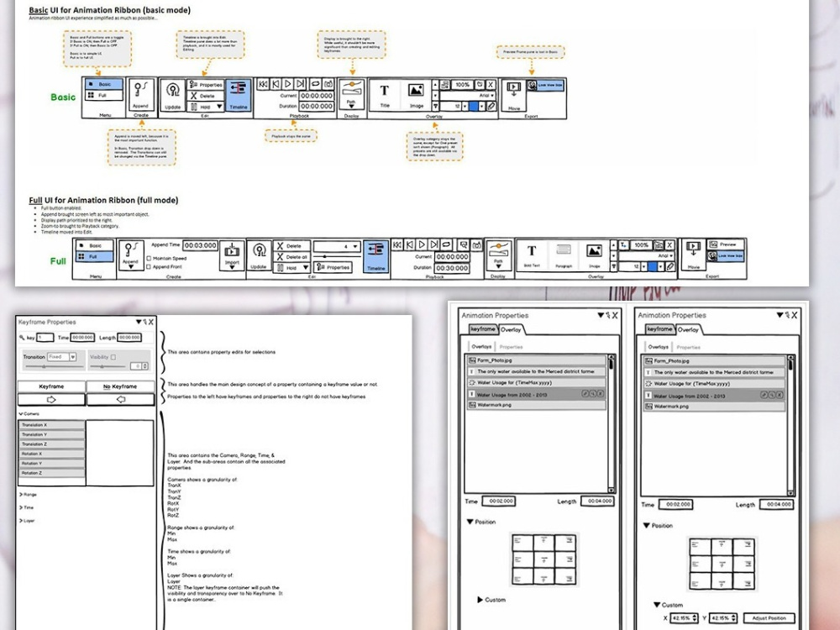The width and height of the screenshot is (840, 630).
Task: Switch to Overlay tab in left Animation Properties
Action: pyautogui.click(x=511, y=330)
